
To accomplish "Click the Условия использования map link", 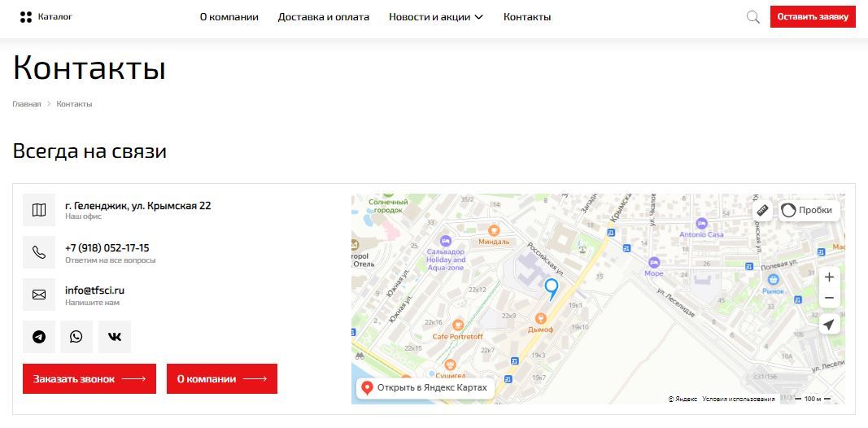I will coord(739,399).
